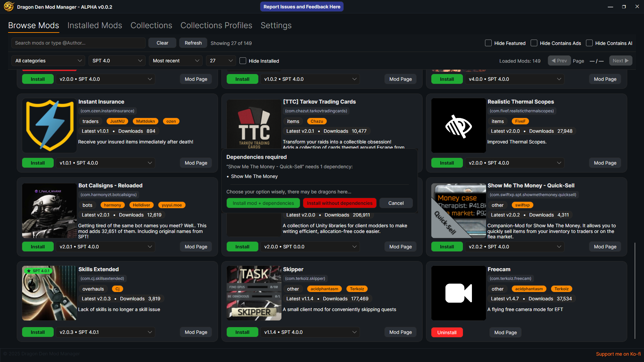The height and width of the screenshot is (362, 644).
Task: Click the Instant Insurance shield lightning icon
Action: 50,125
